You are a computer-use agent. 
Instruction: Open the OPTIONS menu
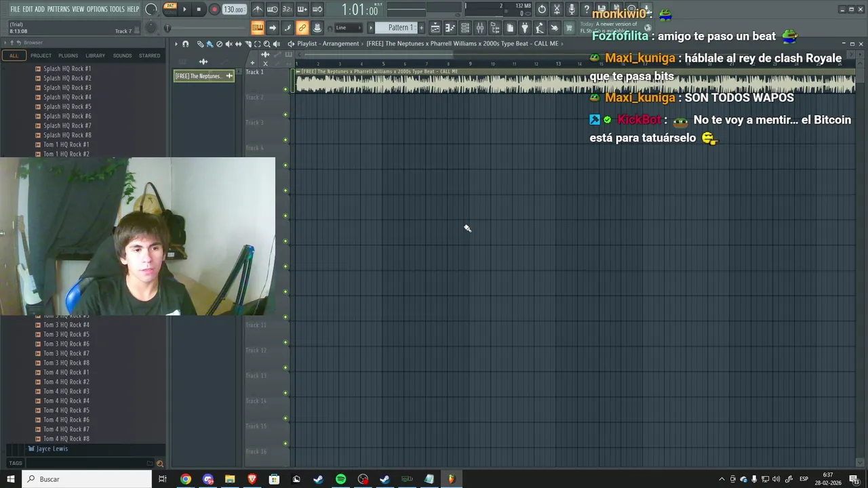pyautogui.click(x=97, y=9)
